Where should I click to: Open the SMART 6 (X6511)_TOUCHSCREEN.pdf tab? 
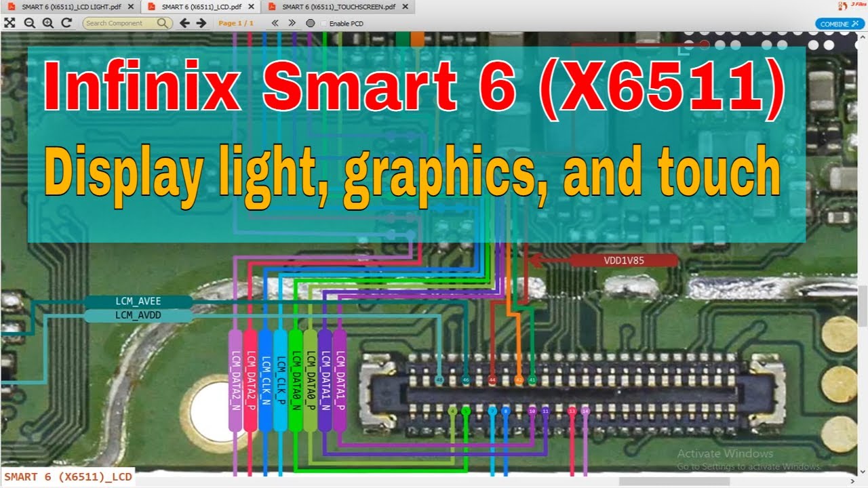(338, 7)
